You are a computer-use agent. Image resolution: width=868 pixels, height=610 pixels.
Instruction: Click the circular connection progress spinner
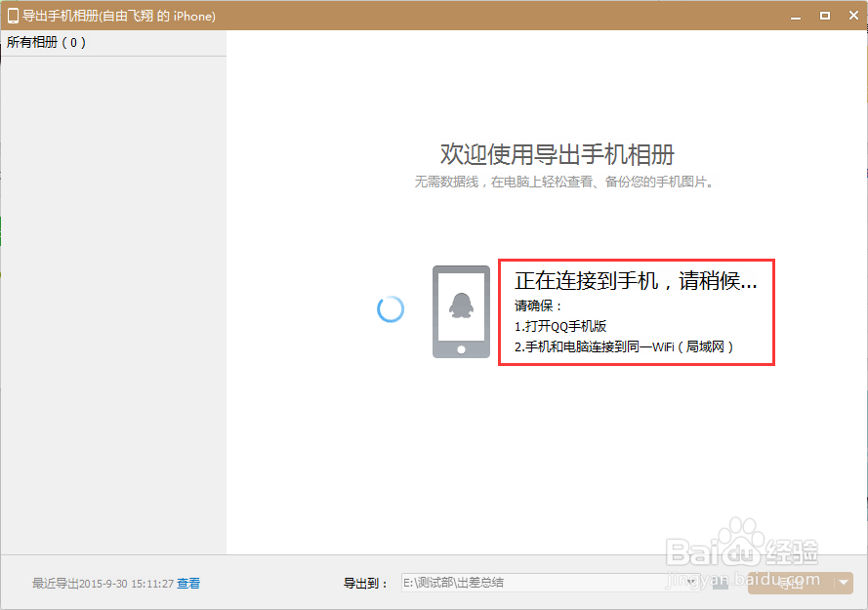point(390,308)
